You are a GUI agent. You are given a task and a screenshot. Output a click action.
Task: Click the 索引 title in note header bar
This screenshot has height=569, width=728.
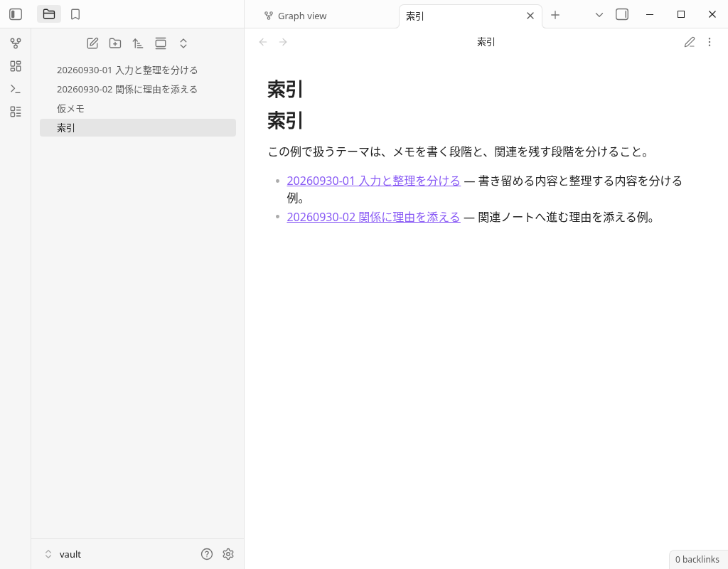[486, 42]
